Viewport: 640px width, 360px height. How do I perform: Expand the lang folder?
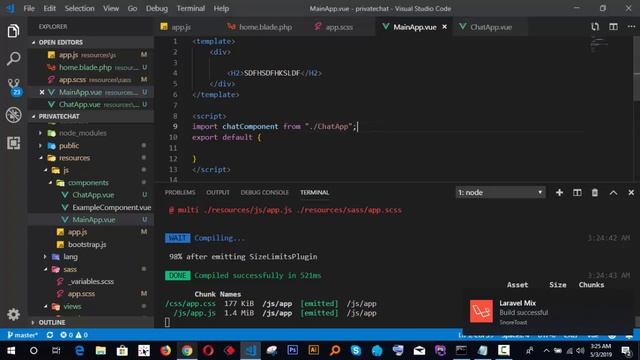click(x=45, y=257)
